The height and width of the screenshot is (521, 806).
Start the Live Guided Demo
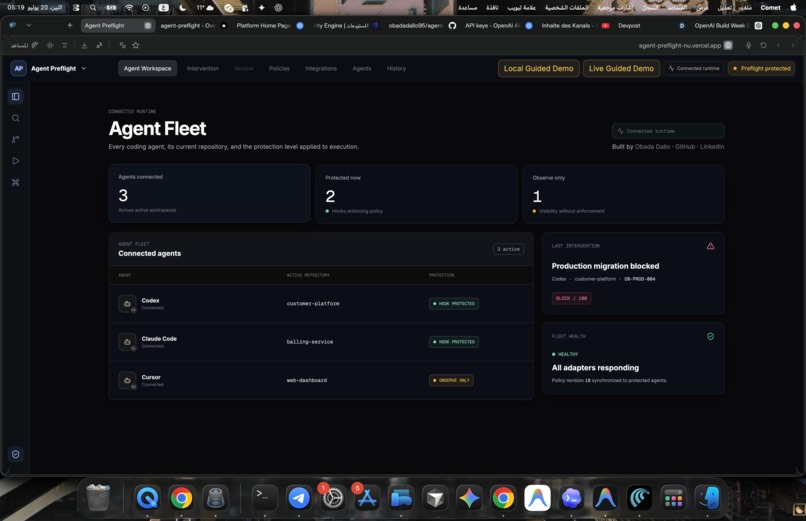(x=621, y=68)
